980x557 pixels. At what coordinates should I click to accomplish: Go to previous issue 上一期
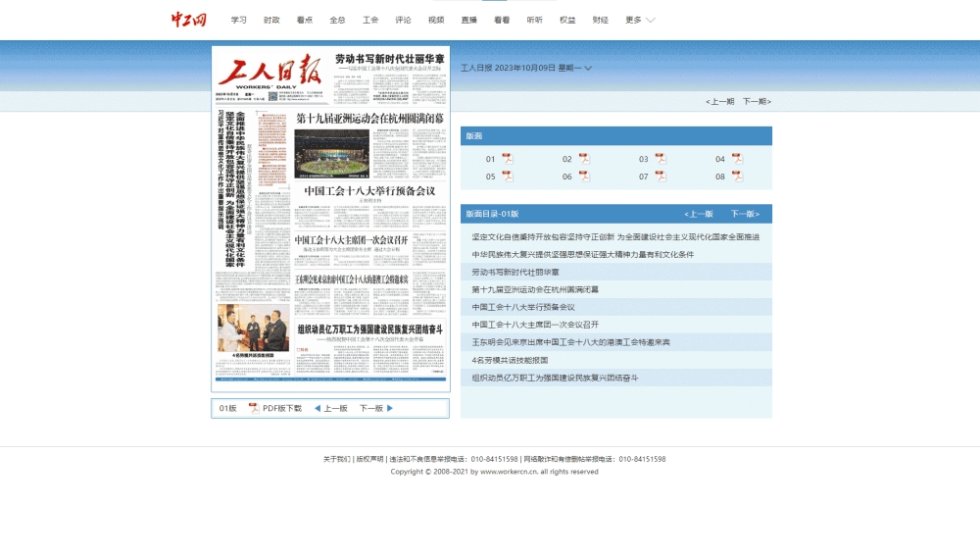pyautogui.click(x=720, y=101)
